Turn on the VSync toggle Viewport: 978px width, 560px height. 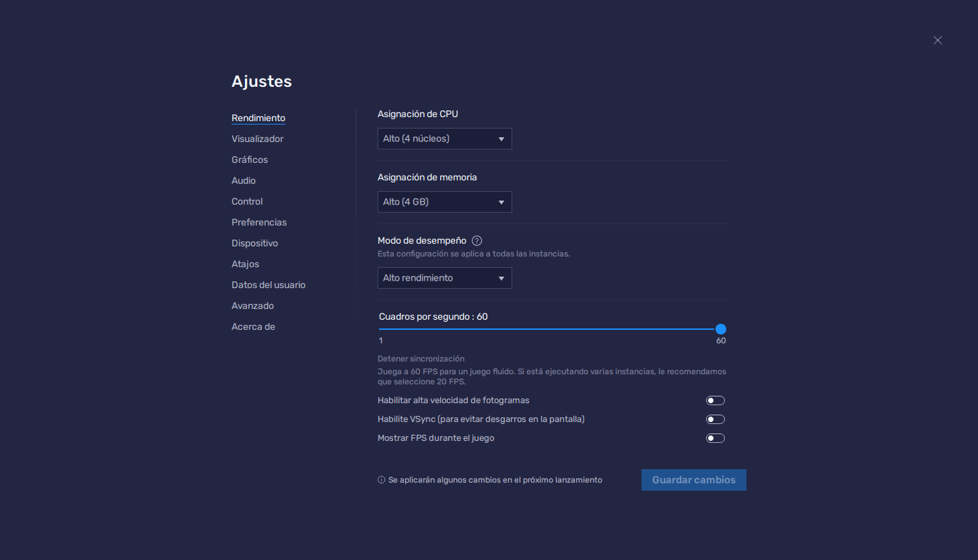(715, 419)
